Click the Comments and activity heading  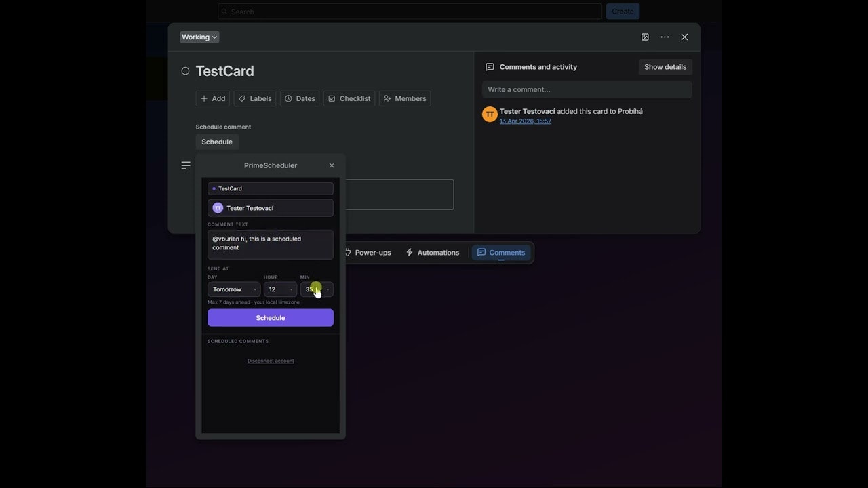tap(538, 67)
